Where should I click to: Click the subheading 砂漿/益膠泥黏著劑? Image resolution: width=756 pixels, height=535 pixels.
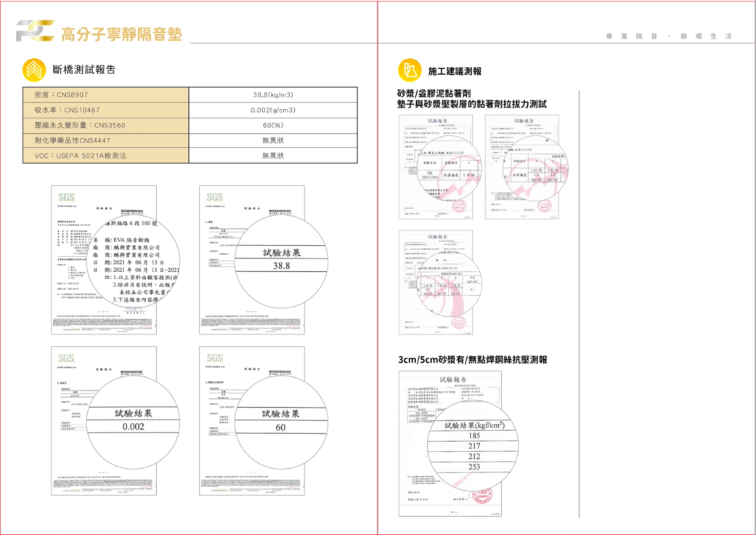point(434,94)
